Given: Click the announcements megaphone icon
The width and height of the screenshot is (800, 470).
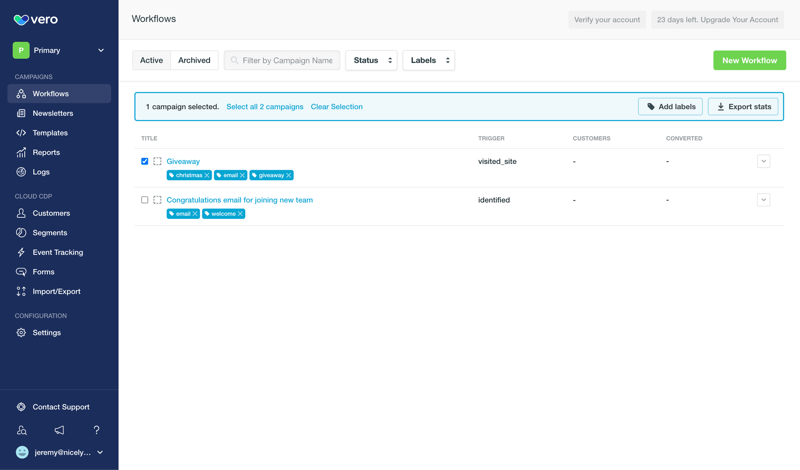Looking at the screenshot, I should coord(59,430).
